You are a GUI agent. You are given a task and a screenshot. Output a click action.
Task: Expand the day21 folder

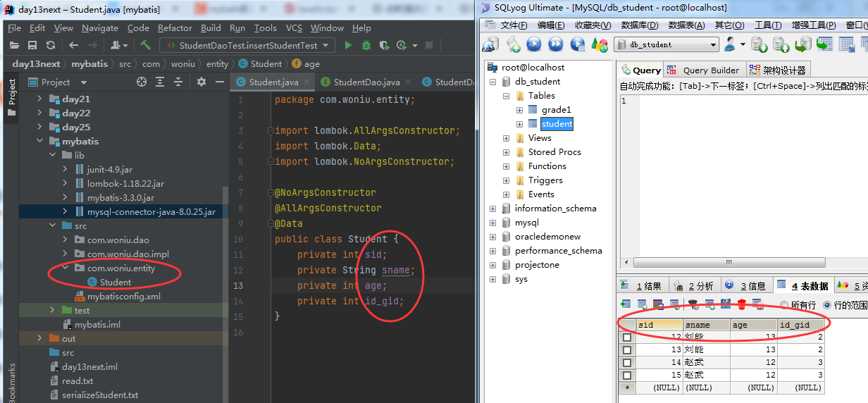point(40,99)
